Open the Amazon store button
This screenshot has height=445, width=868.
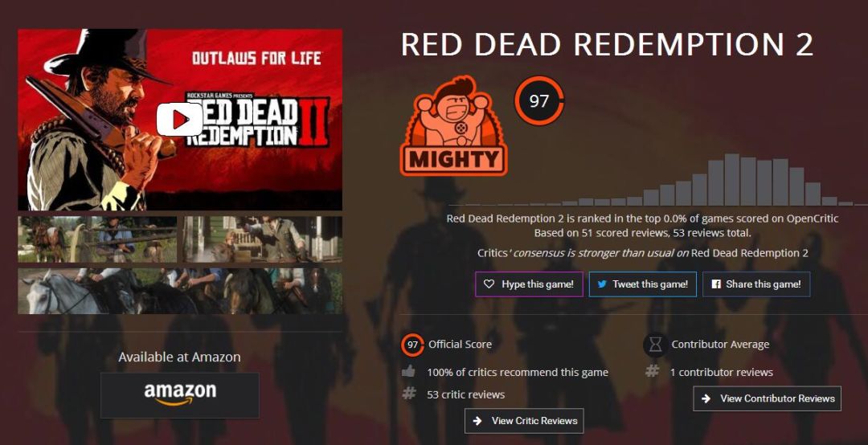179,395
